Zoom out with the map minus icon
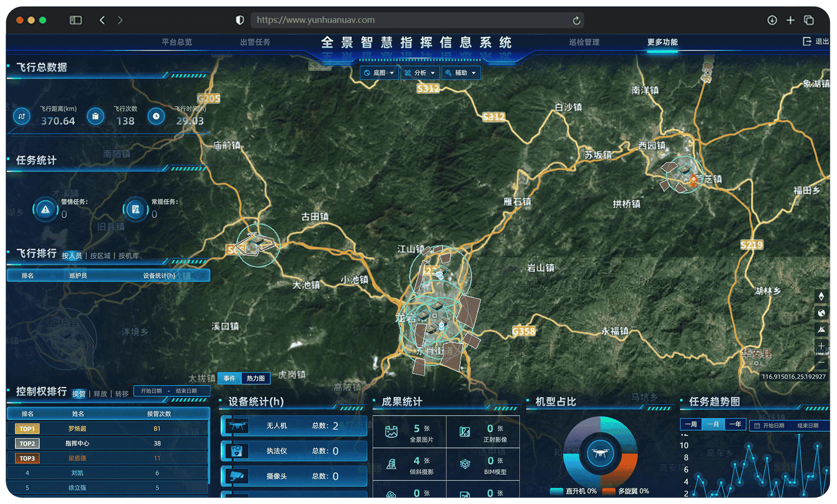The image size is (837, 504). (821, 362)
